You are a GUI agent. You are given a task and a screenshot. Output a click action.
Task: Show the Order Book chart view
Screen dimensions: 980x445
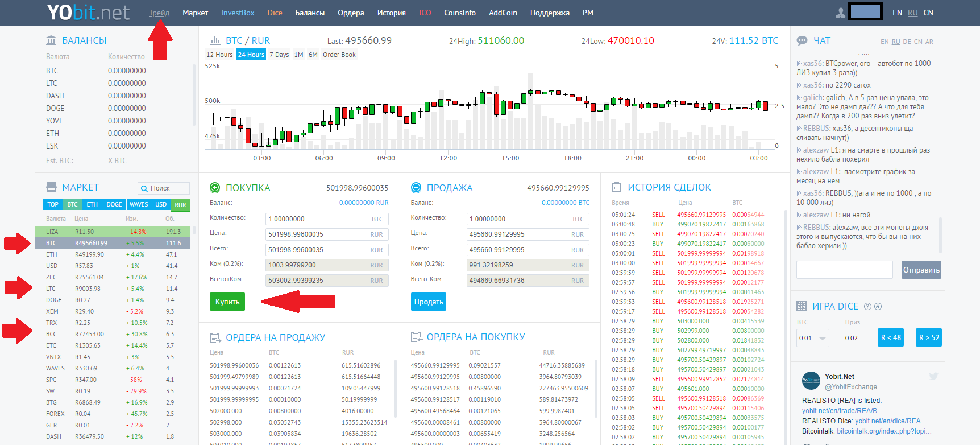click(x=339, y=55)
